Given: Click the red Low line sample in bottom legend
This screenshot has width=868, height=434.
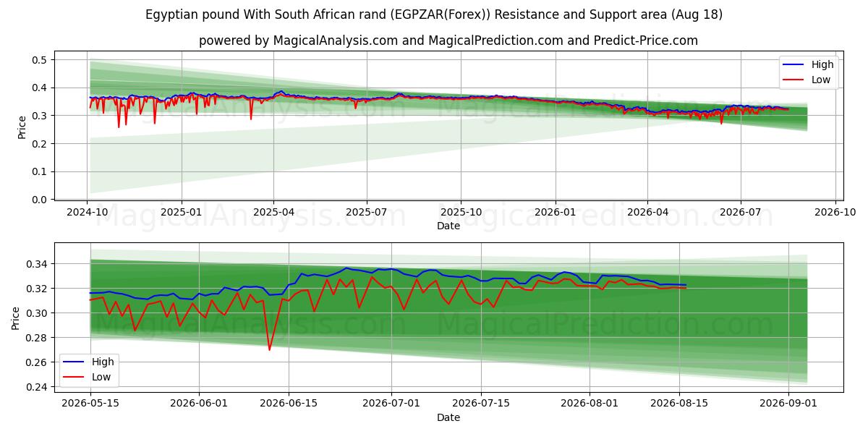Looking at the screenshot, I should coord(74,376).
